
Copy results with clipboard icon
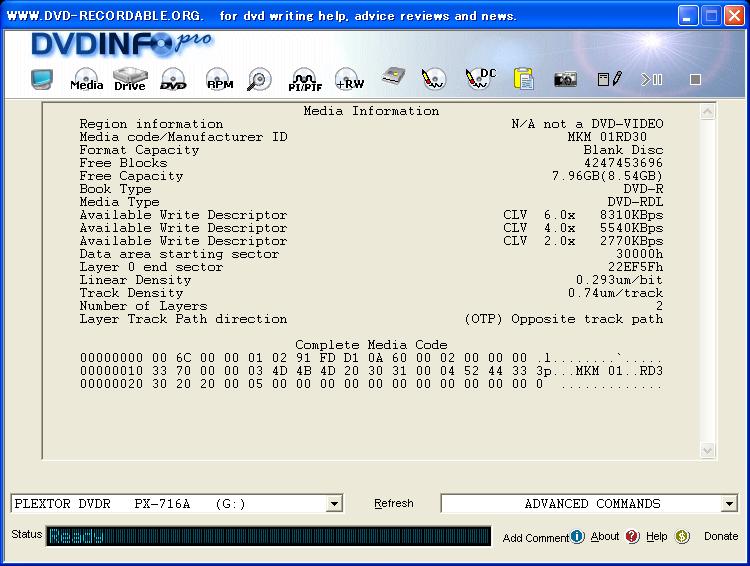click(x=524, y=79)
